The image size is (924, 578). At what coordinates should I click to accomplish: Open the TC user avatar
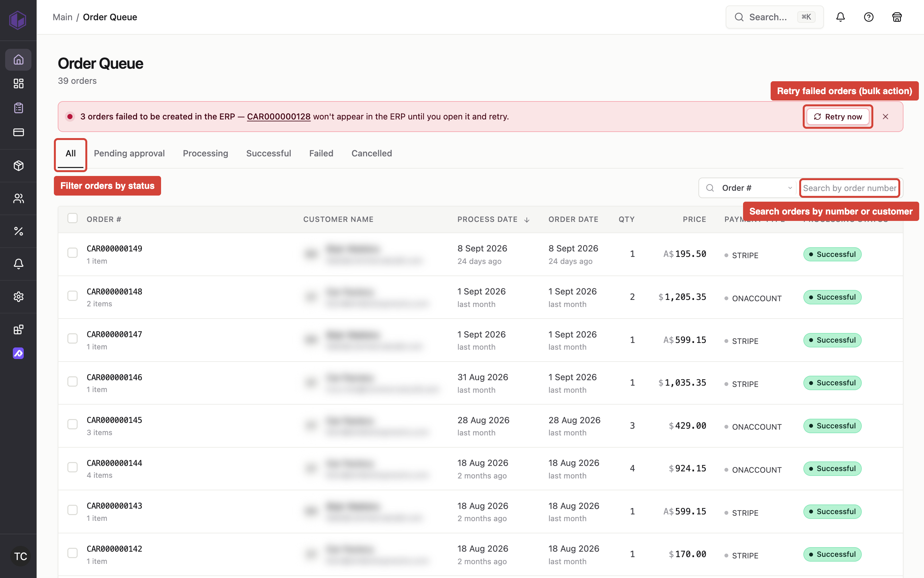click(20, 556)
